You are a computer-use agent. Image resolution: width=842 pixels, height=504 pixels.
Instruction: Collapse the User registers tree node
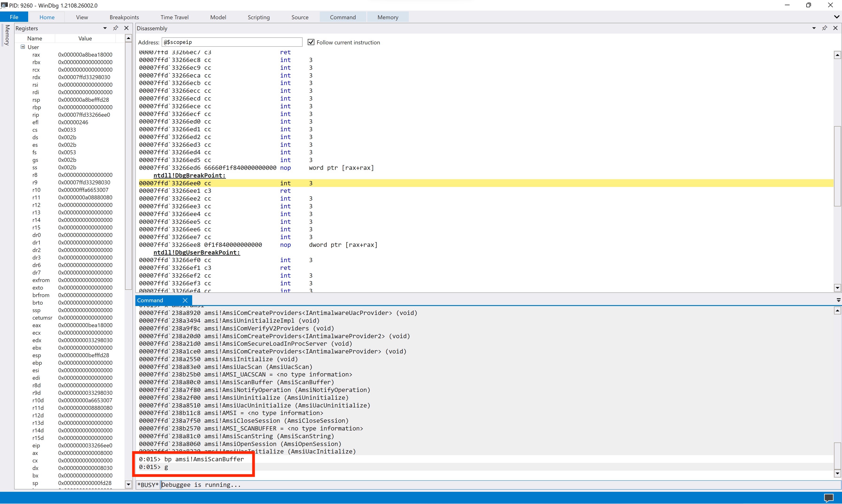point(22,47)
